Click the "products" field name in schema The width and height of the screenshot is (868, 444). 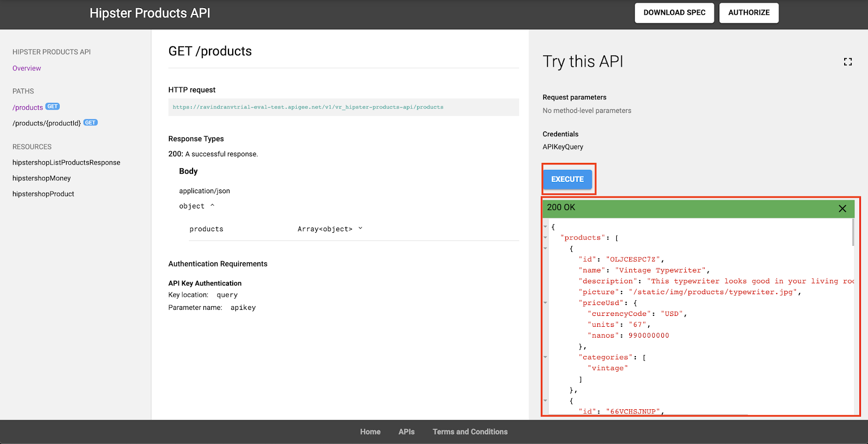pyautogui.click(x=206, y=229)
